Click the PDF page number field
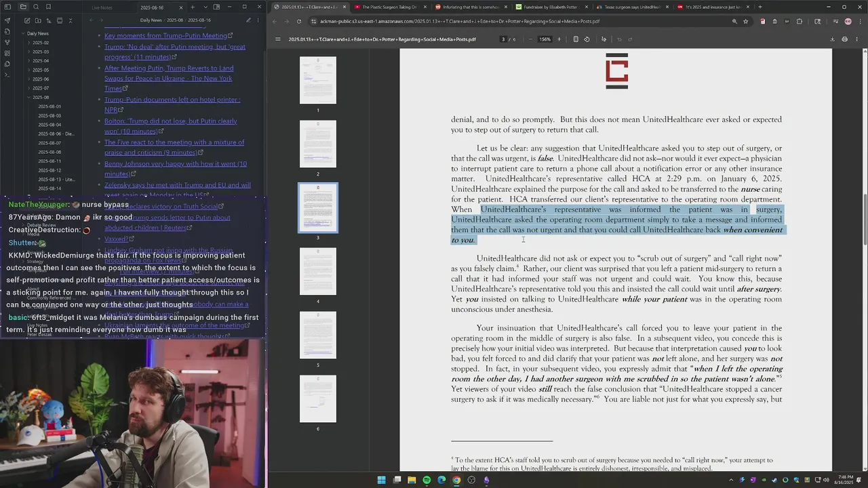868x488 pixels. [503, 39]
